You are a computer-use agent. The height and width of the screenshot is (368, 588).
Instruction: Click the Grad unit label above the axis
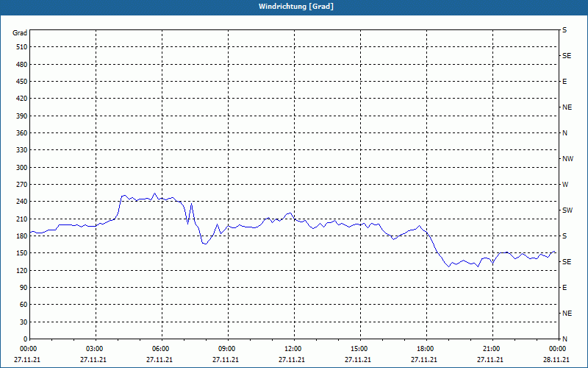coord(20,33)
